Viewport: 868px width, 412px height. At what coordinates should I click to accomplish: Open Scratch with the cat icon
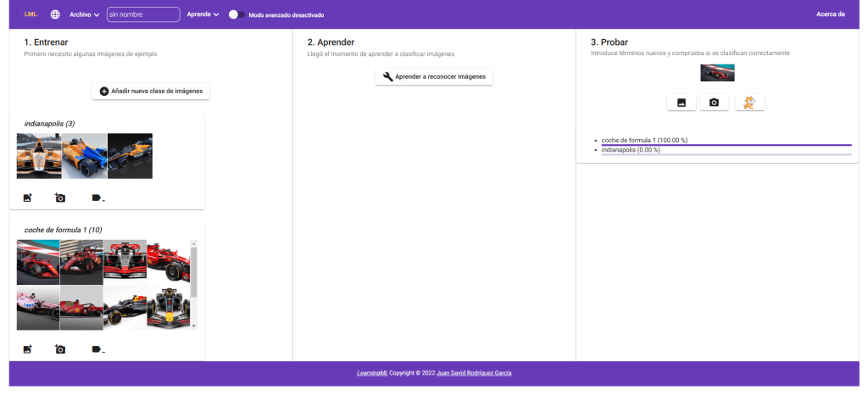point(749,103)
